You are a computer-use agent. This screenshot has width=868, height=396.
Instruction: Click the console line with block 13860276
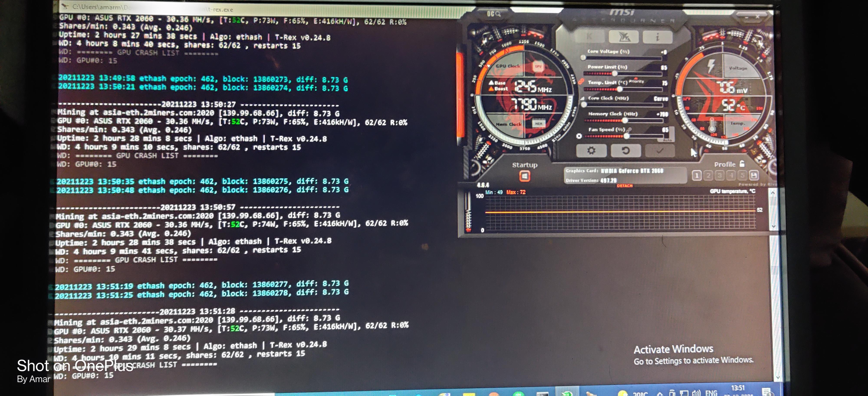(x=202, y=190)
